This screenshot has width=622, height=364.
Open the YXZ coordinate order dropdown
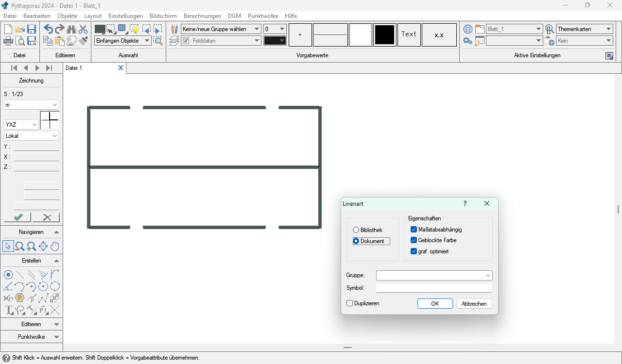(21, 125)
